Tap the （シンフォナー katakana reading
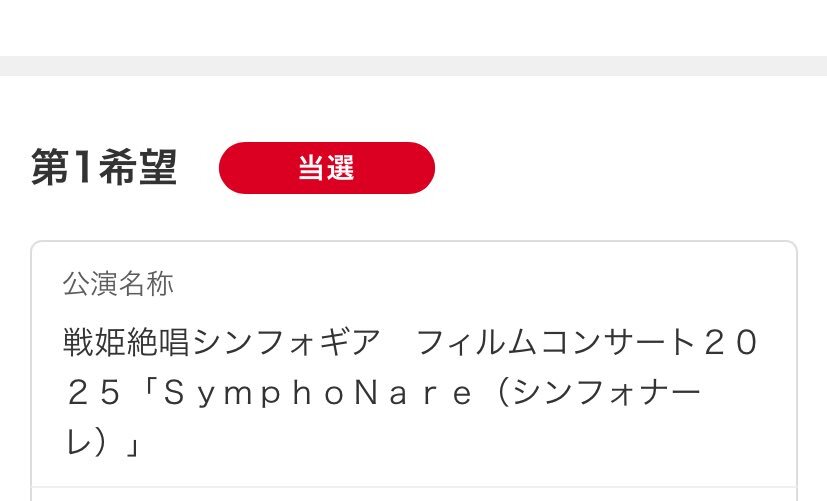The image size is (827, 501). point(599,392)
